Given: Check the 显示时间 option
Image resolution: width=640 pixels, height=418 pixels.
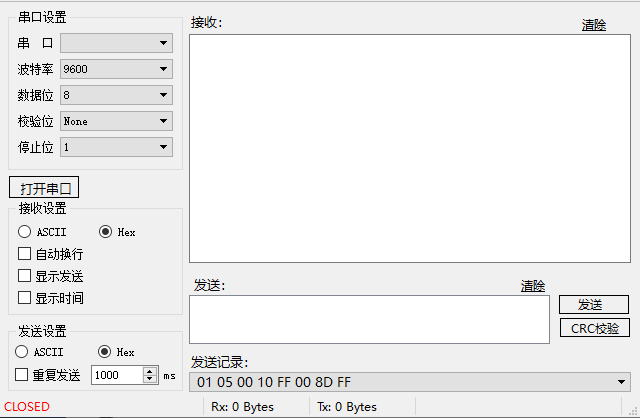Looking at the screenshot, I should pyautogui.click(x=25, y=298).
